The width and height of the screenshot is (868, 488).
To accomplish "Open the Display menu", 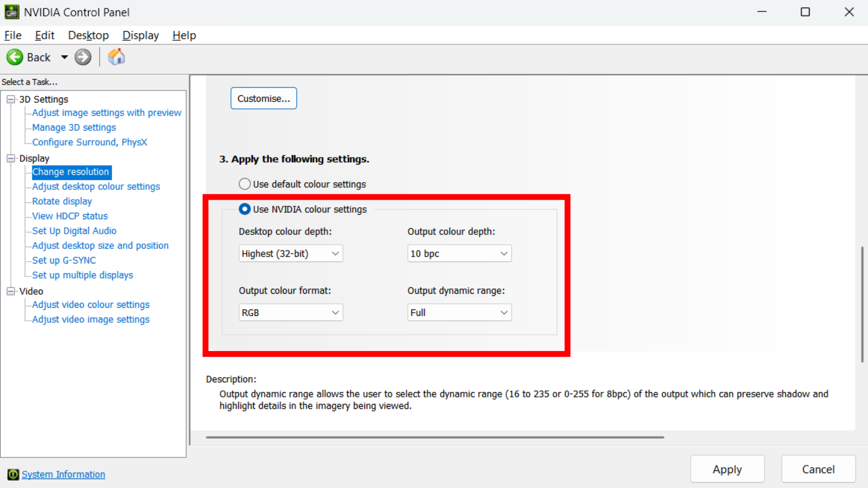I will coord(141,35).
